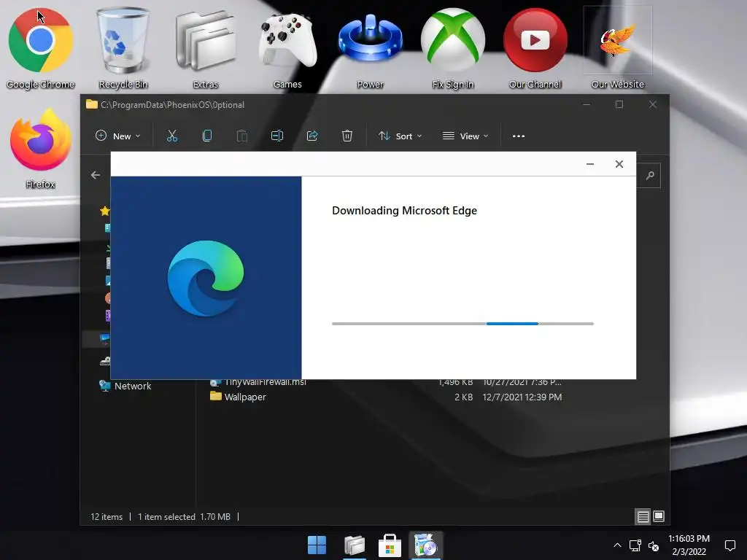Click the installer icon on the taskbar
747x560 pixels.
425,545
